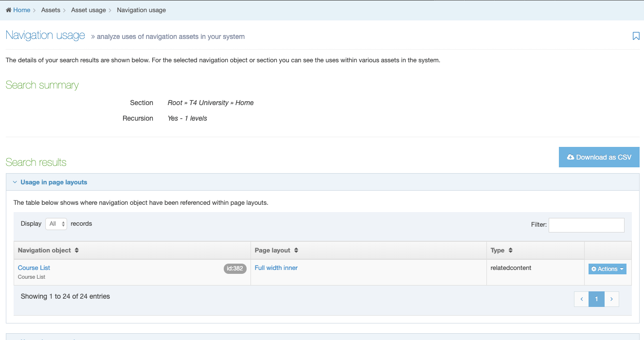Click Navigation usage breadcrumb
Image resolution: width=644 pixels, height=340 pixels.
[x=141, y=10]
